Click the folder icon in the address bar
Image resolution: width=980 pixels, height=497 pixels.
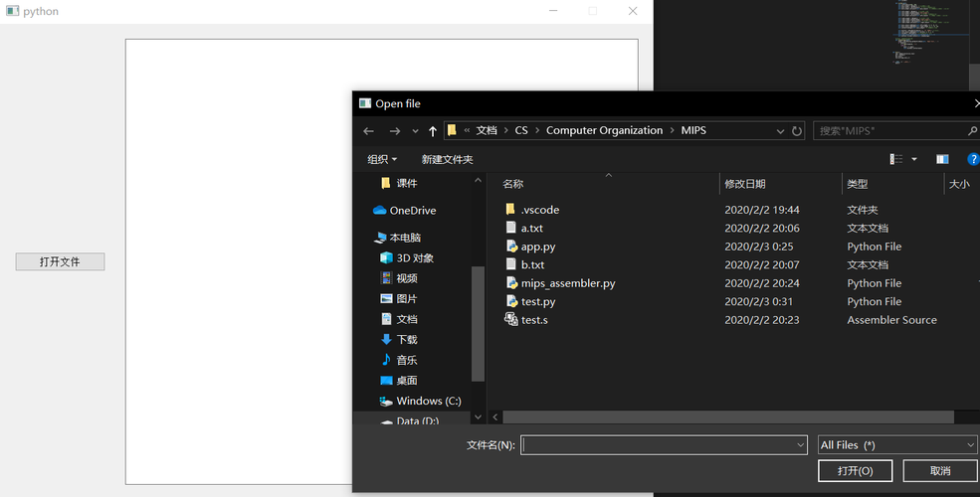pos(452,130)
